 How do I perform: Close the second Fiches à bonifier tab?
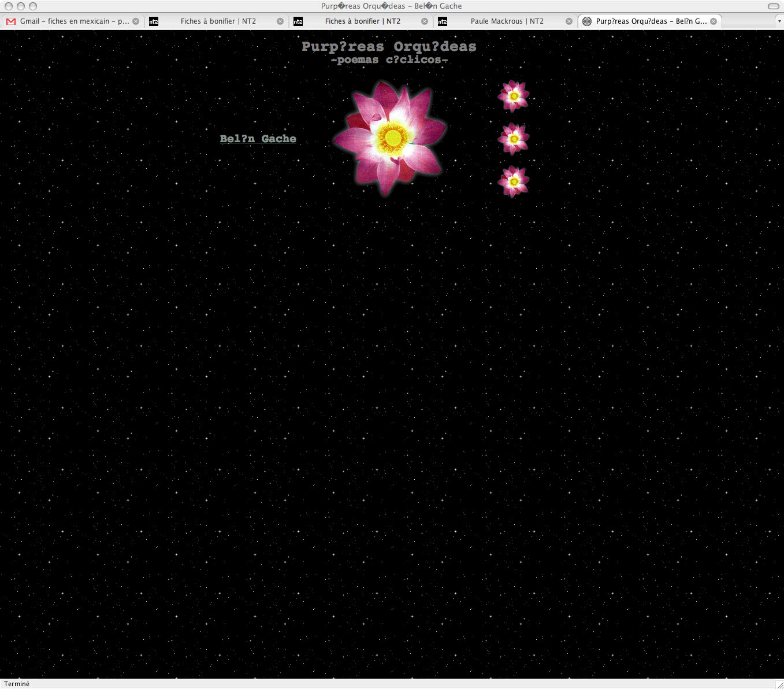tap(425, 21)
